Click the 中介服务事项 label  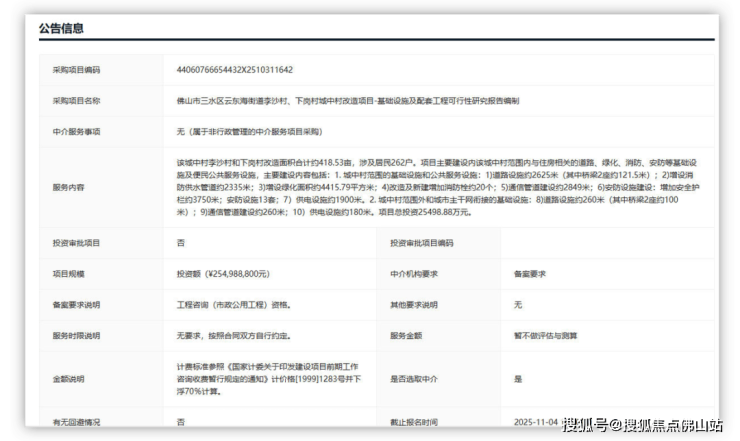coord(77,131)
